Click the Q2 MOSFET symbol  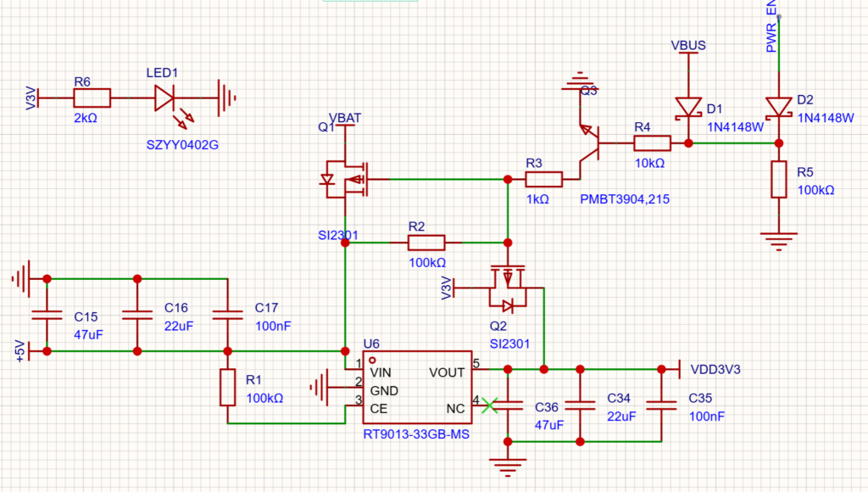click(507, 287)
